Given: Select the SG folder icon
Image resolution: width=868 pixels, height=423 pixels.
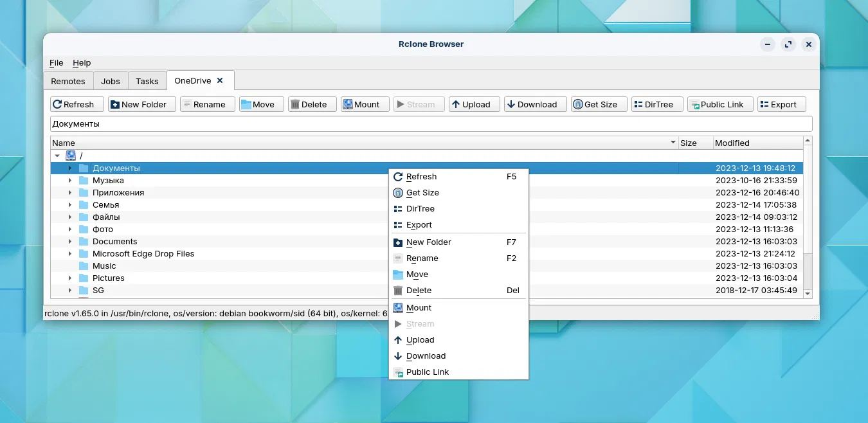Looking at the screenshot, I should (x=84, y=290).
